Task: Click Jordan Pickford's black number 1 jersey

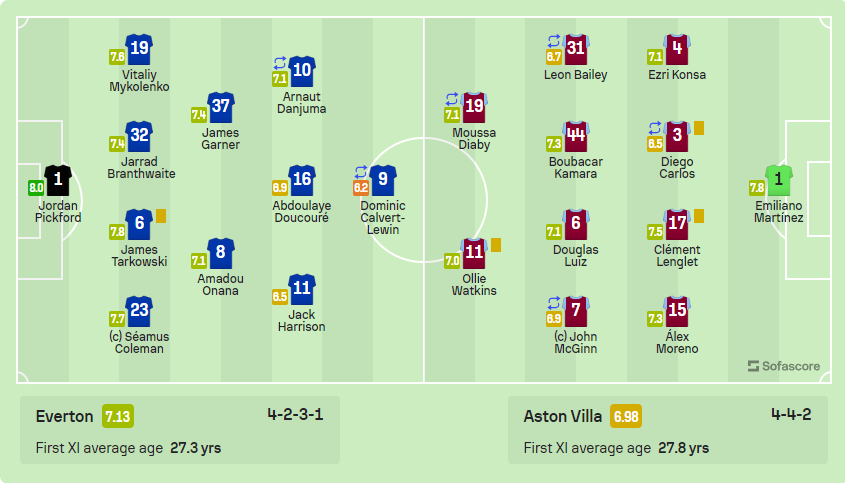Action: pos(58,181)
